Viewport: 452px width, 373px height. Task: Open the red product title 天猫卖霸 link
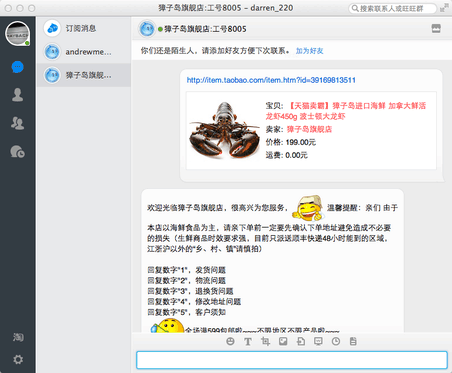coord(346,111)
